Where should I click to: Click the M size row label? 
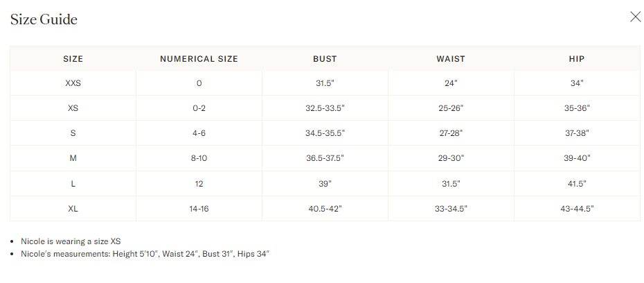[73, 158]
